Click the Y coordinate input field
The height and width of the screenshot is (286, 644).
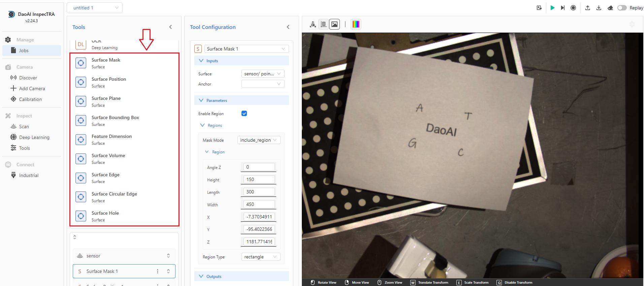pos(259,229)
